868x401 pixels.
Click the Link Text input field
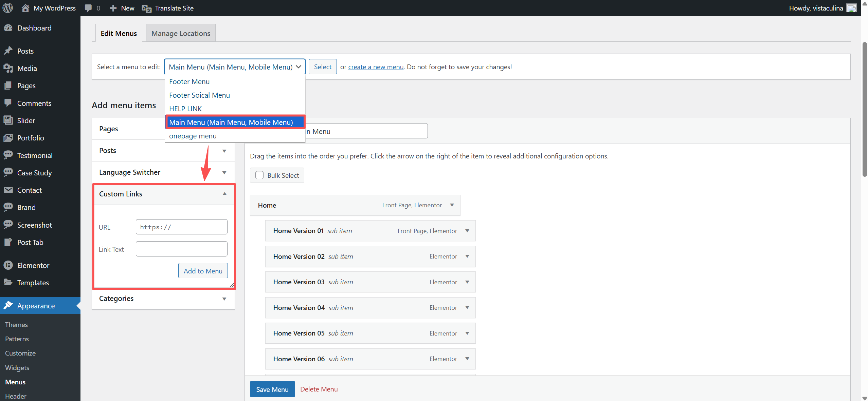tap(181, 249)
